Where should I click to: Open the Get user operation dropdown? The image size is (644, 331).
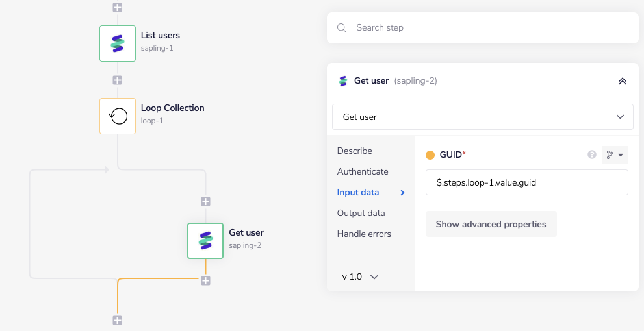pyautogui.click(x=482, y=117)
